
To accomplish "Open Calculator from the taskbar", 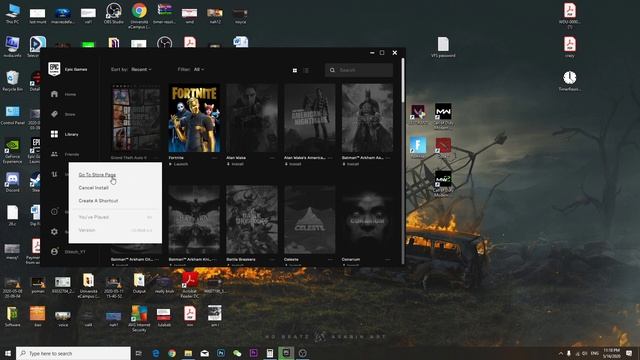I will (270, 353).
